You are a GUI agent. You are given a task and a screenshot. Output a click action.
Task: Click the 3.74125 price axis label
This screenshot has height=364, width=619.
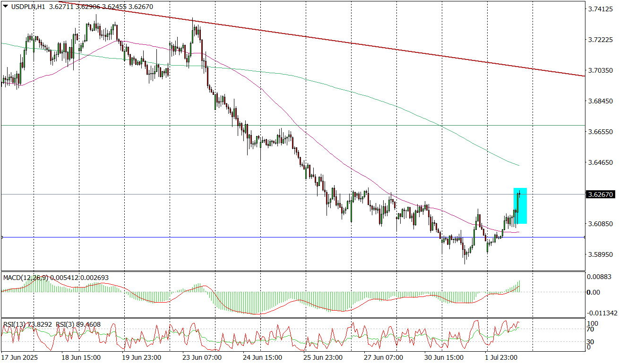(x=600, y=9)
